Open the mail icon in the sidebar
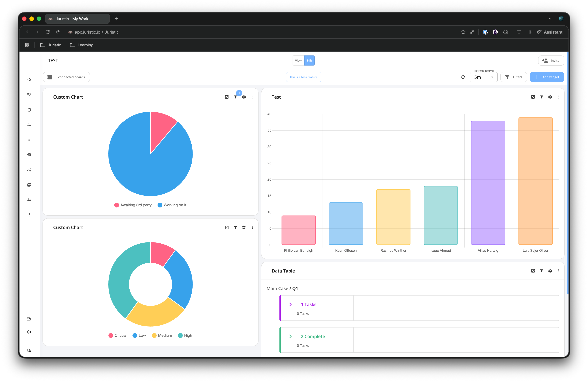Viewport: 588px width, 382px height. click(29, 319)
